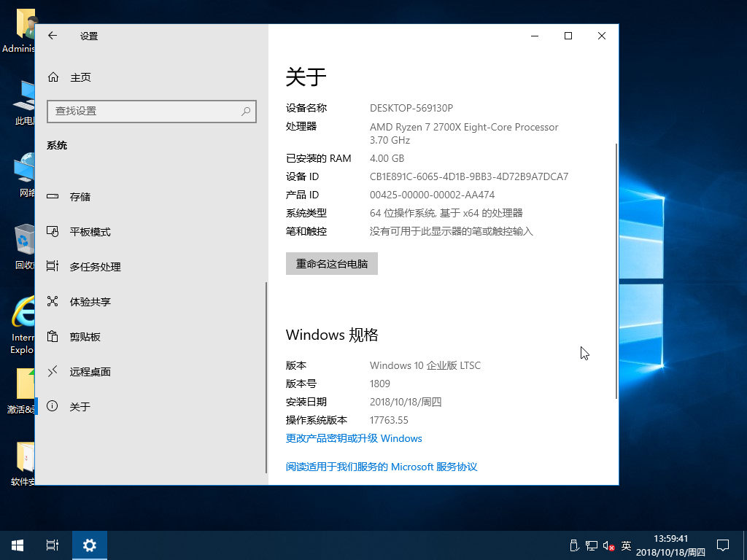Select the 软件 folder desktop icon
747x560 pixels.
pyautogui.click(x=22, y=463)
